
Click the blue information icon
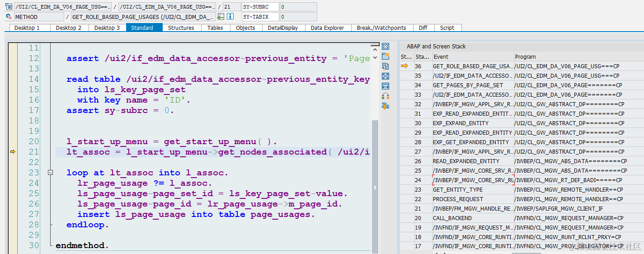[230, 17]
